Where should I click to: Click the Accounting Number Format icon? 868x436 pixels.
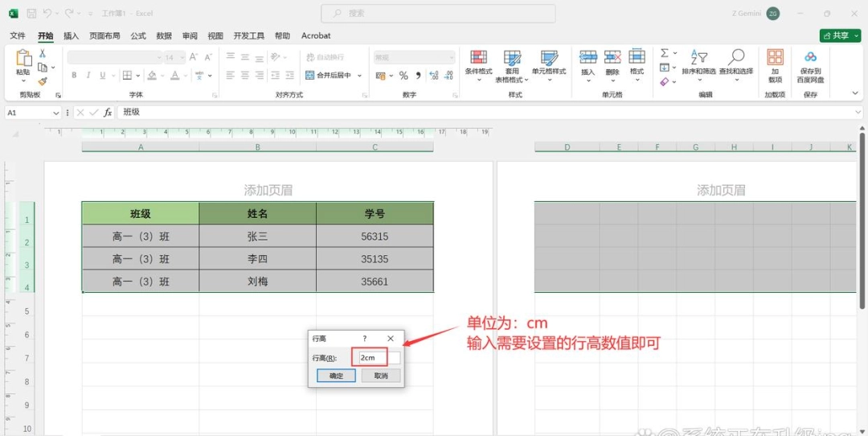381,76
